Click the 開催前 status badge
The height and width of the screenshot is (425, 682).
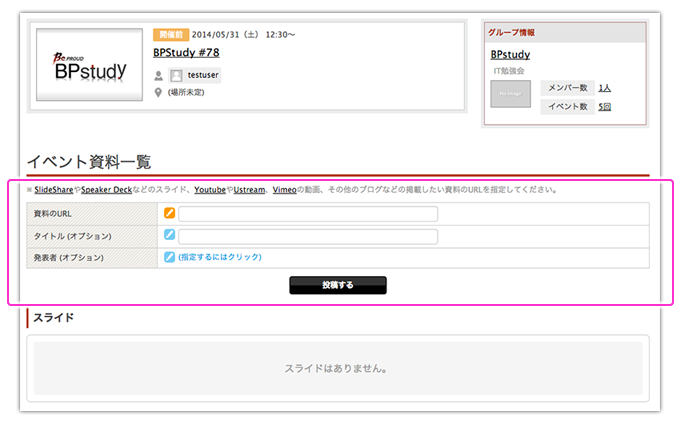(x=171, y=34)
